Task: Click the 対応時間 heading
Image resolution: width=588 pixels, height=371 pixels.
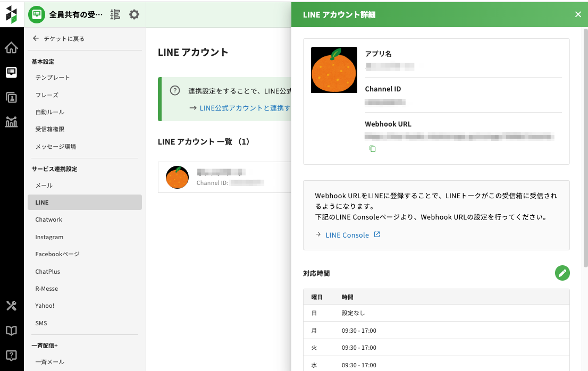Action: pos(316,274)
